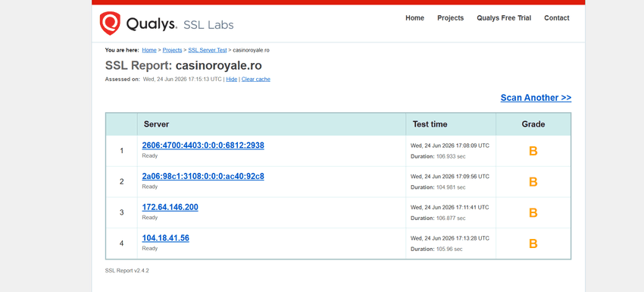Click the Assessed on date text

click(x=183, y=79)
